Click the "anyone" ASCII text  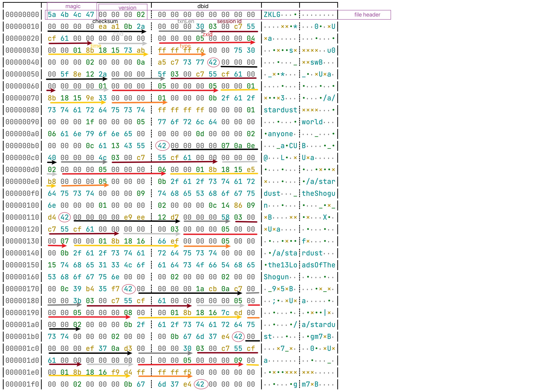pyautogui.click(x=280, y=134)
